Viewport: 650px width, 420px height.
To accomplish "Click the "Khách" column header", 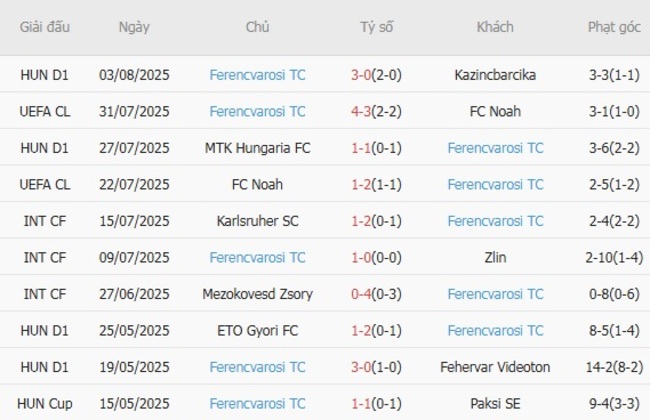I will tap(495, 28).
